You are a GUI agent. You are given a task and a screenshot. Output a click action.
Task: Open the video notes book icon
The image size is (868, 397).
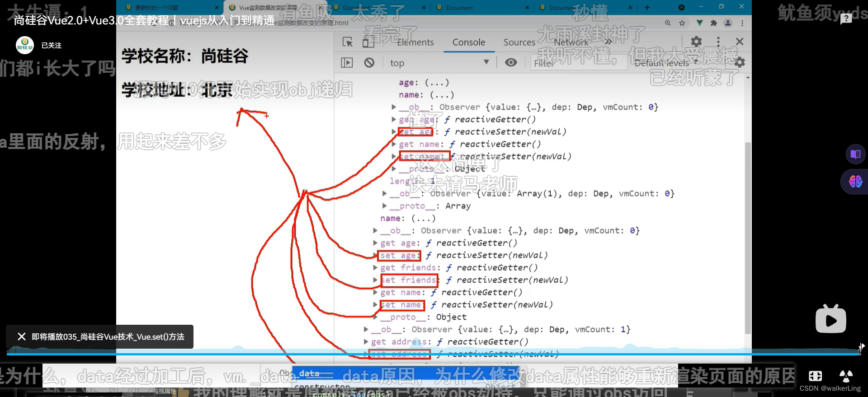[x=855, y=154]
